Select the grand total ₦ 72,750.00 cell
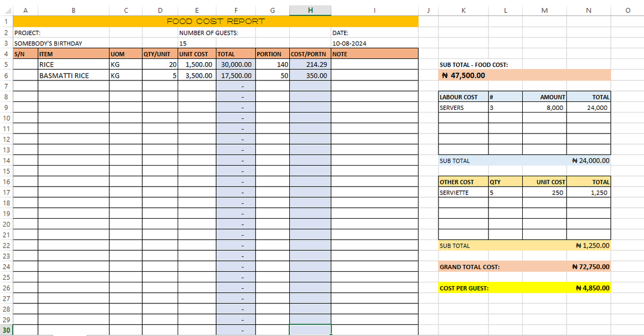Screen dimensions: 644x336 tap(589, 266)
